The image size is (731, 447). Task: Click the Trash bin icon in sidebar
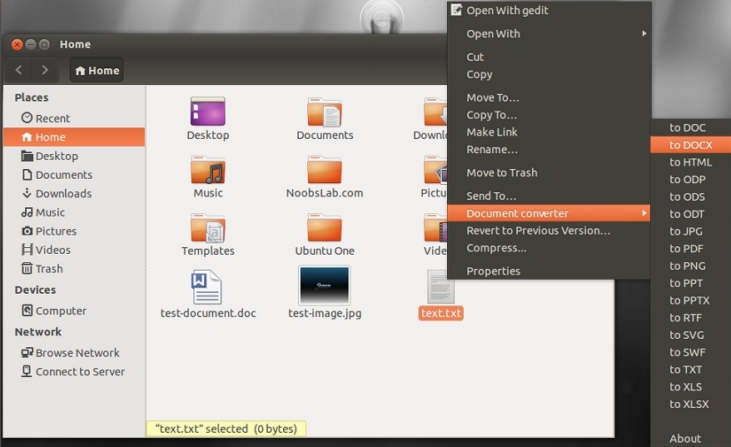click(27, 268)
